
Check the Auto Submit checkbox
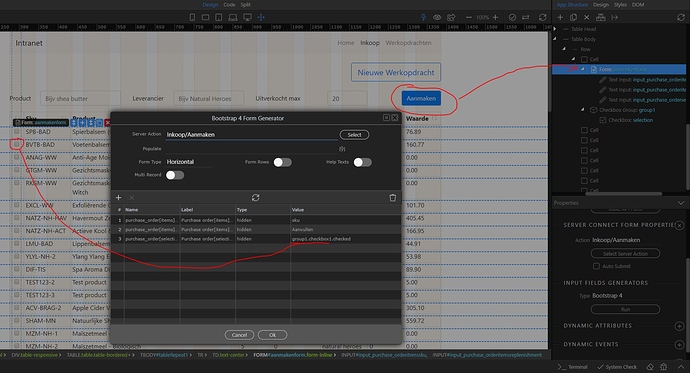(x=596, y=266)
